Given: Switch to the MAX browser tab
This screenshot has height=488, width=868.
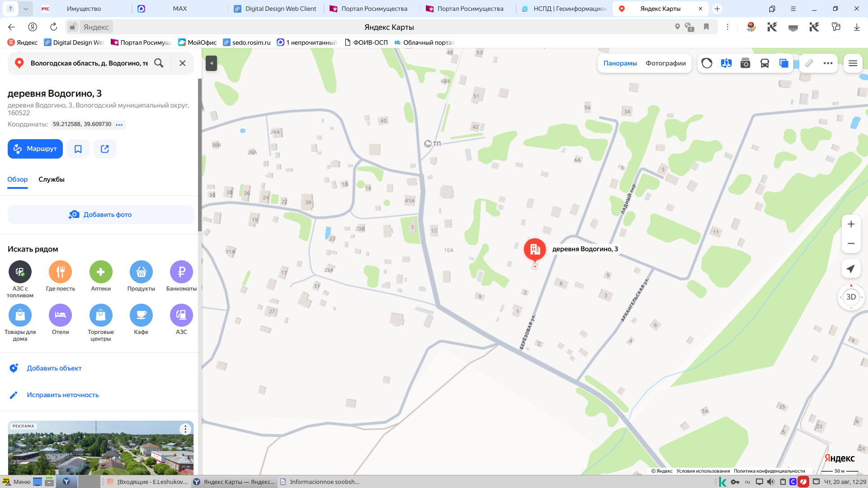Looking at the screenshot, I should (179, 9).
